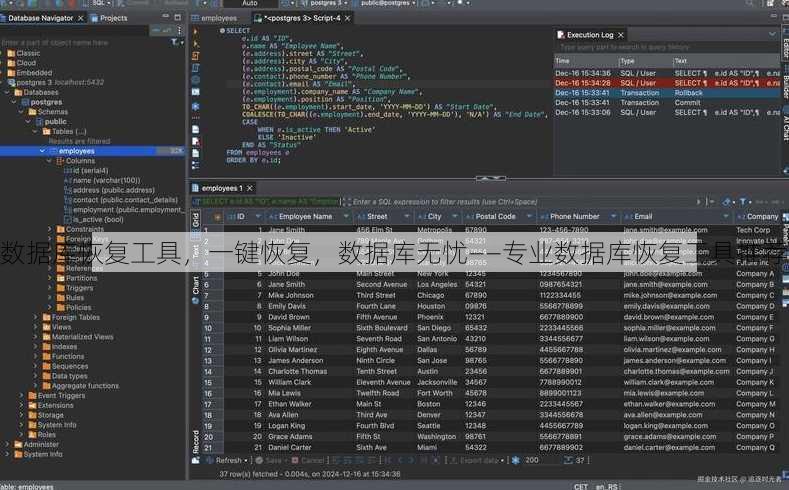
Task: Click the results filter settings funnel icon
Action: point(743,202)
